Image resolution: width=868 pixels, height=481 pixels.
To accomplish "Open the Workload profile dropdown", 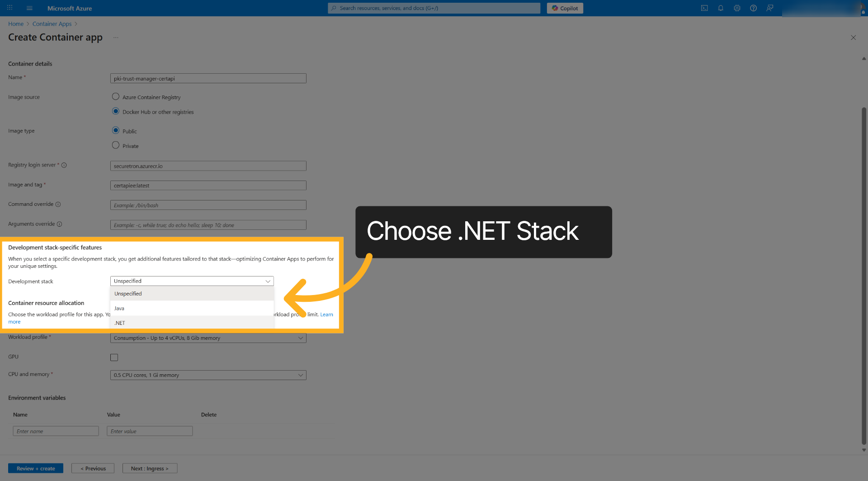I will [x=208, y=338].
